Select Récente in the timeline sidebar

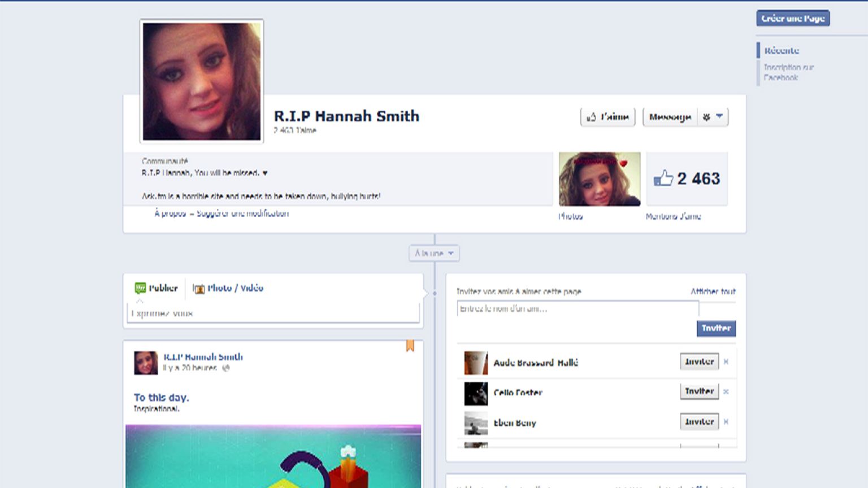pos(782,50)
